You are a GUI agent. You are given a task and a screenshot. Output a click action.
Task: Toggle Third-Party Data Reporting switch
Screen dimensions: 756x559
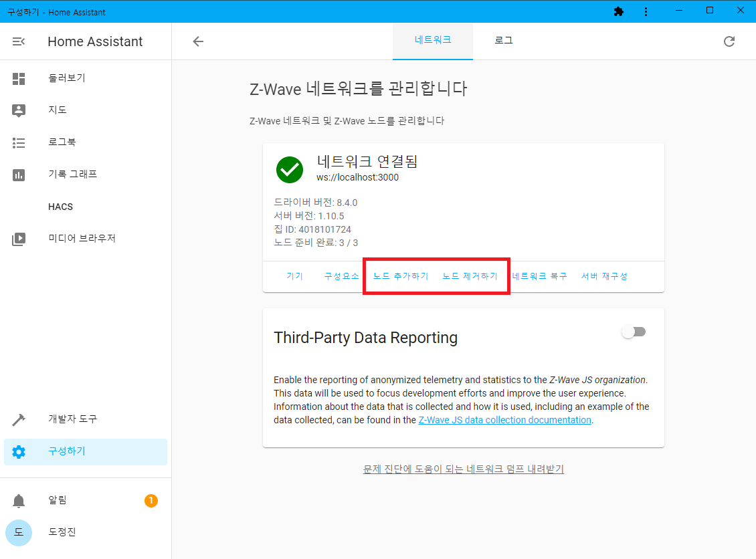(x=634, y=332)
